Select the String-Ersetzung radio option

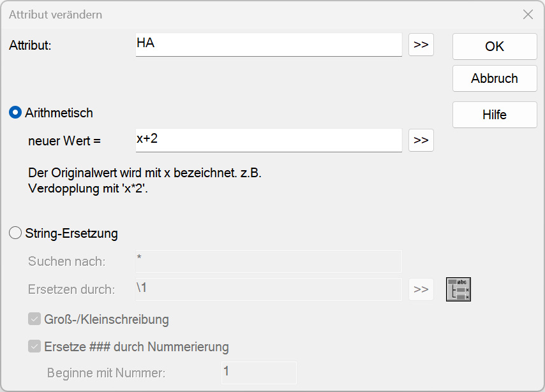pos(15,233)
